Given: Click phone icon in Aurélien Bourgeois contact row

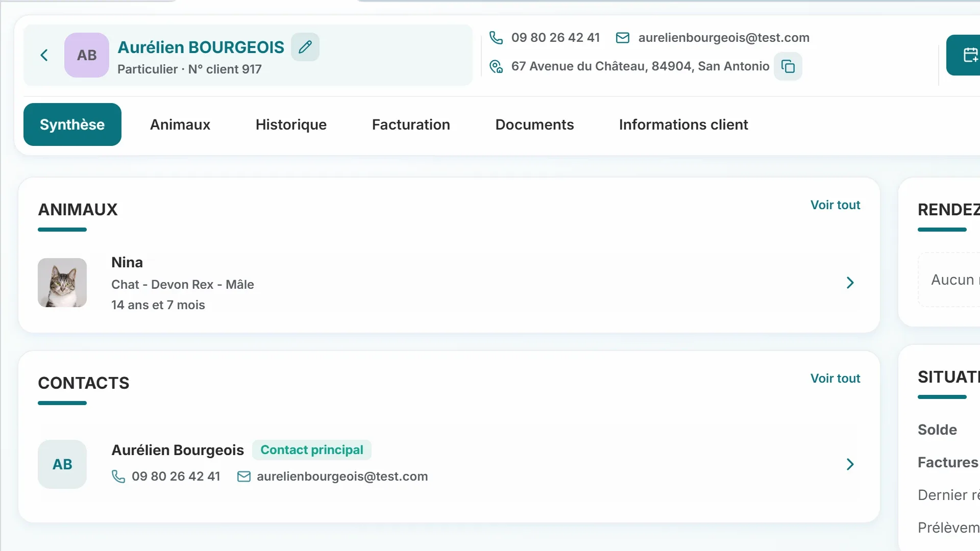Looking at the screenshot, I should pyautogui.click(x=118, y=477).
